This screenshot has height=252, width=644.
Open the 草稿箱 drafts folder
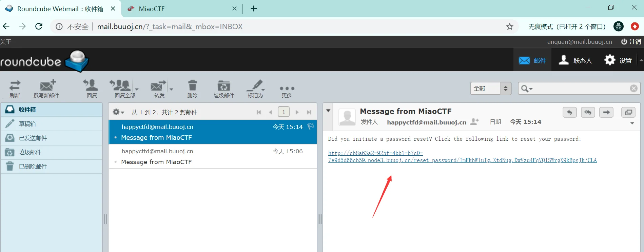[52, 124]
